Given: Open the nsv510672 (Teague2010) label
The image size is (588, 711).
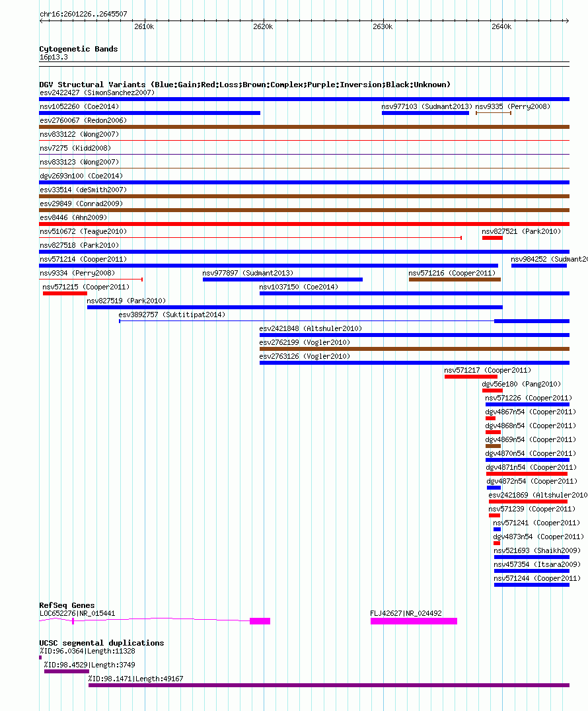Looking at the screenshot, I should (x=83, y=231).
